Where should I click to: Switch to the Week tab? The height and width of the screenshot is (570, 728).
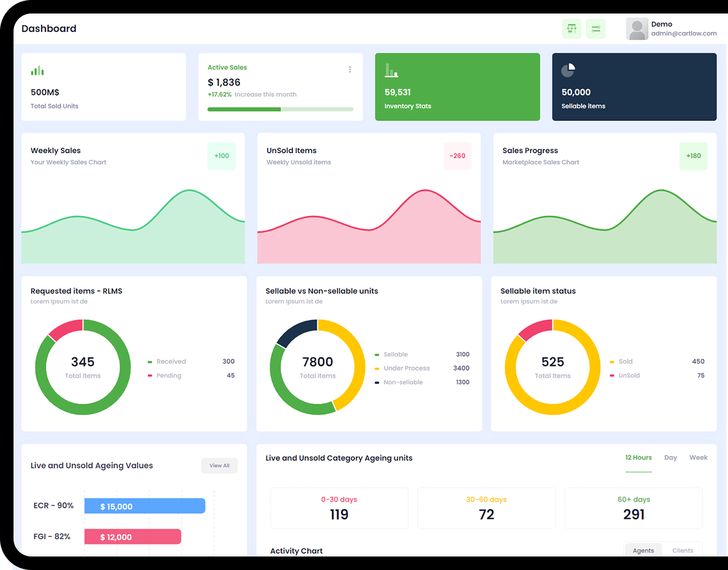click(x=698, y=458)
